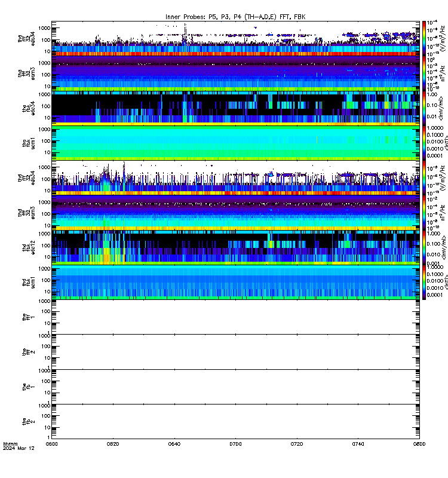The image size is (448, 478).
Task: Click the empty 'the fb 1' panel
Action: [x=235, y=387]
